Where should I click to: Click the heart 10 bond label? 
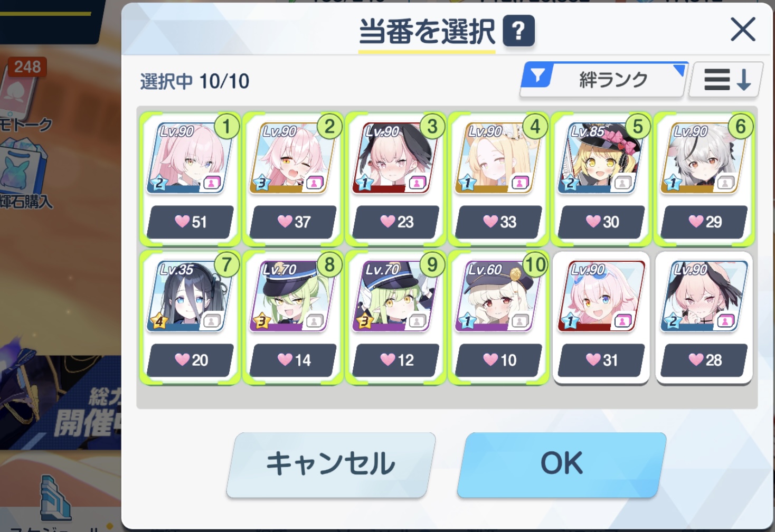pos(499,360)
